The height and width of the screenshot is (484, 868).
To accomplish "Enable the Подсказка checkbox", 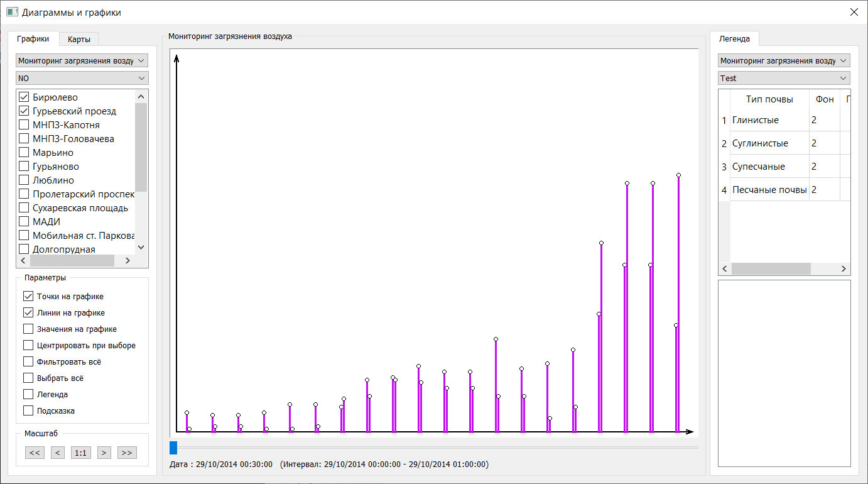I will point(28,410).
